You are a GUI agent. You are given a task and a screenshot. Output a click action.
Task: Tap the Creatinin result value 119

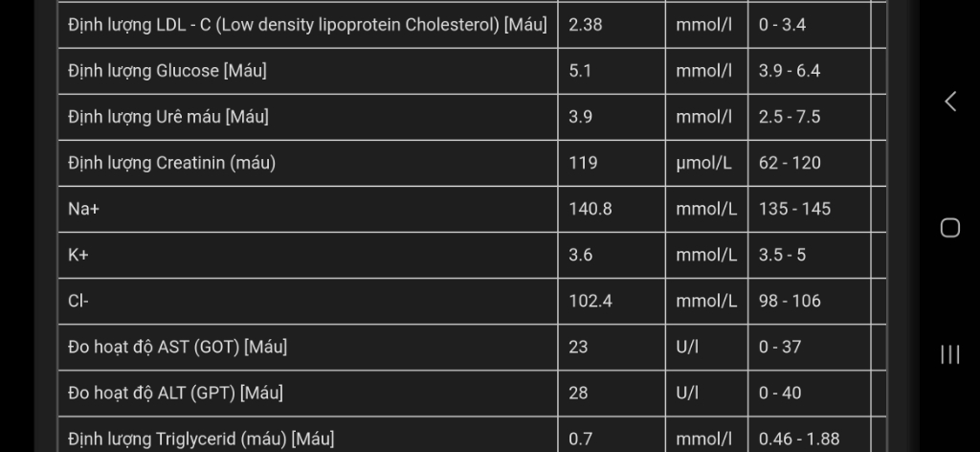tap(584, 163)
